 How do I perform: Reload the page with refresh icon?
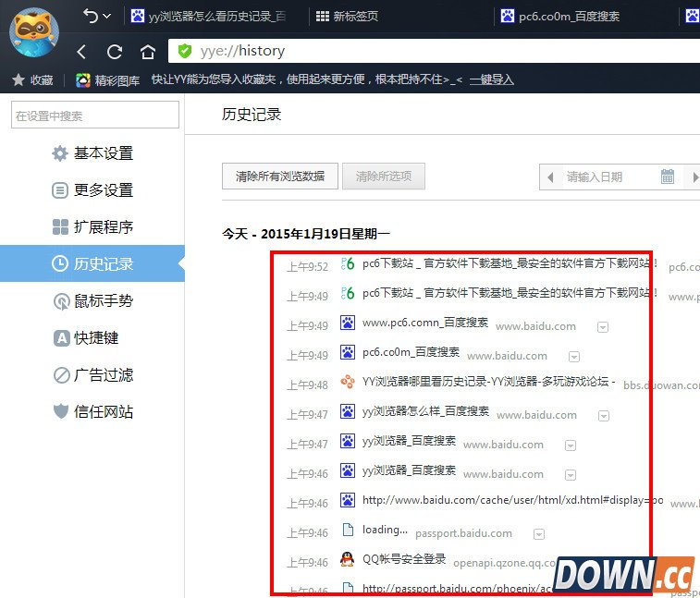point(115,52)
